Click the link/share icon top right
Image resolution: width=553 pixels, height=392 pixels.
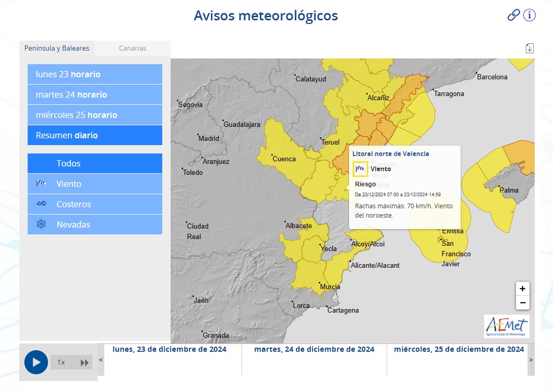(x=514, y=15)
